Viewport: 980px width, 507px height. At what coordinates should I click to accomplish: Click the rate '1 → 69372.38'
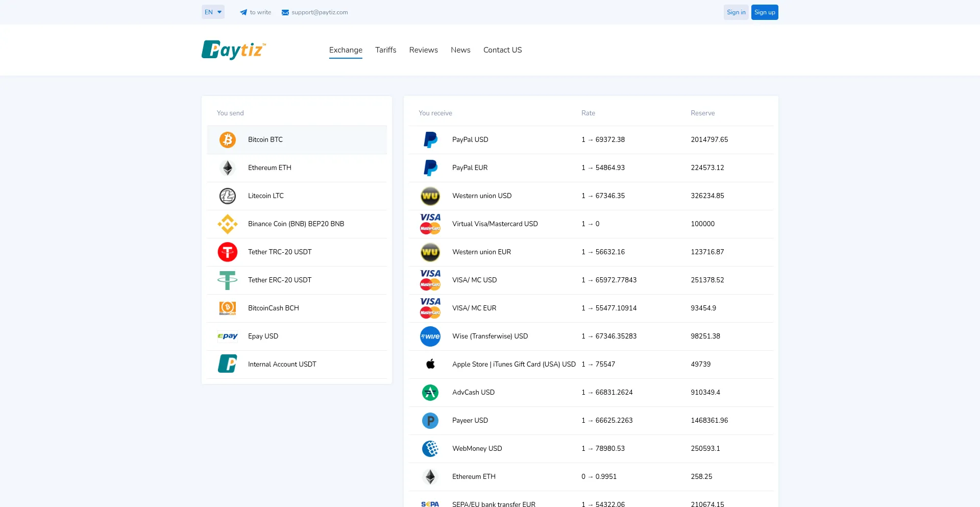(603, 140)
